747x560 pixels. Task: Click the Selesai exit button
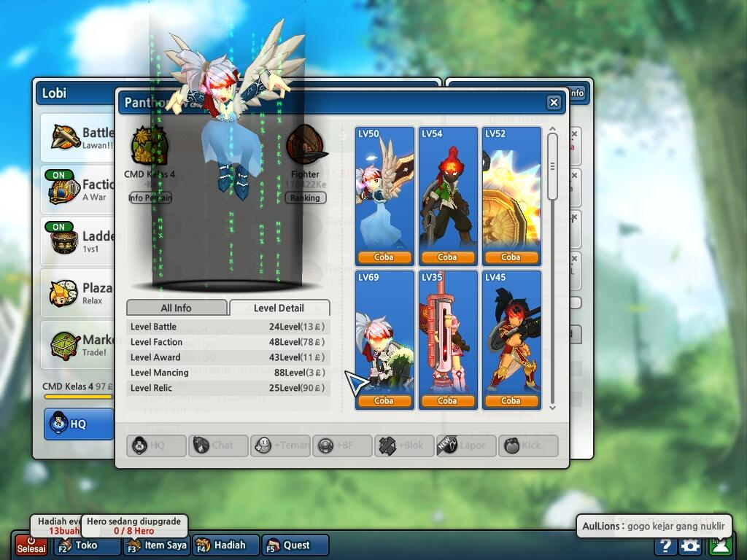coord(31,545)
